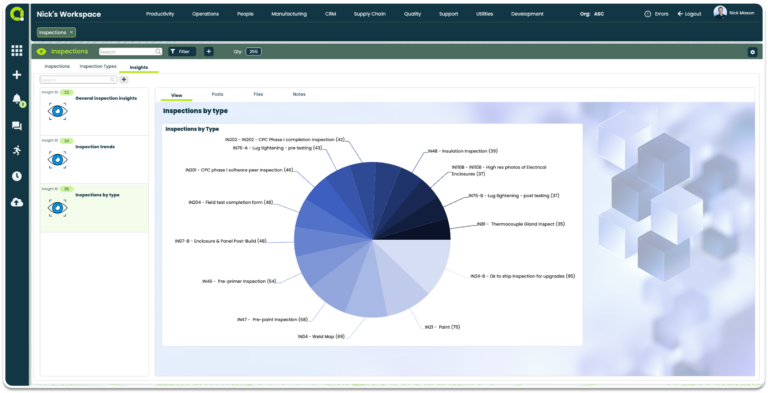Click eye icon of Inspections by type

point(58,208)
